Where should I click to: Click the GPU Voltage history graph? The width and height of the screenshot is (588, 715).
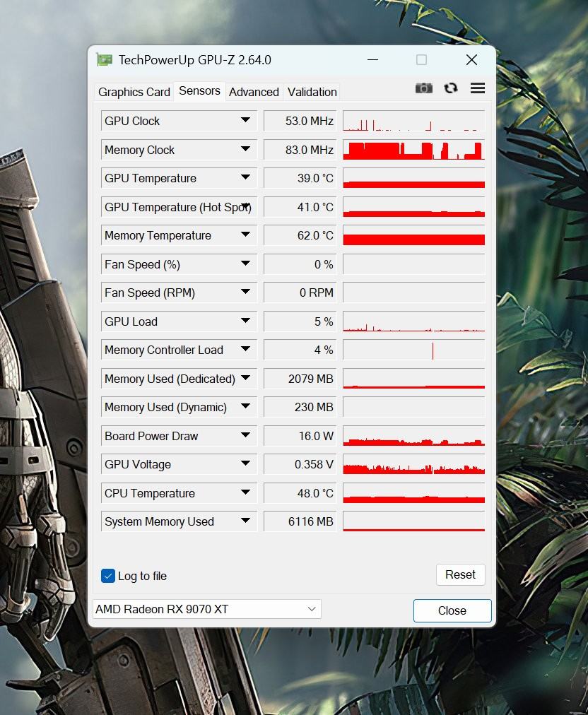tap(413, 464)
